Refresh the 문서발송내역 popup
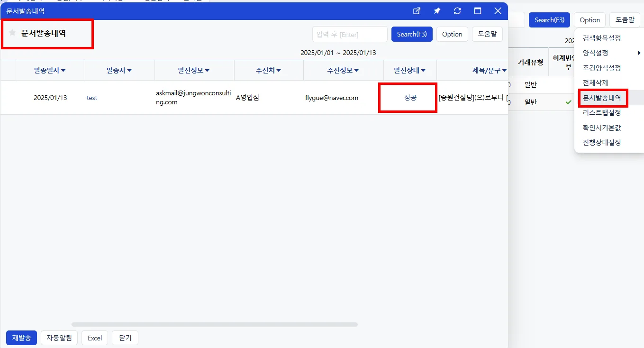 457,11
